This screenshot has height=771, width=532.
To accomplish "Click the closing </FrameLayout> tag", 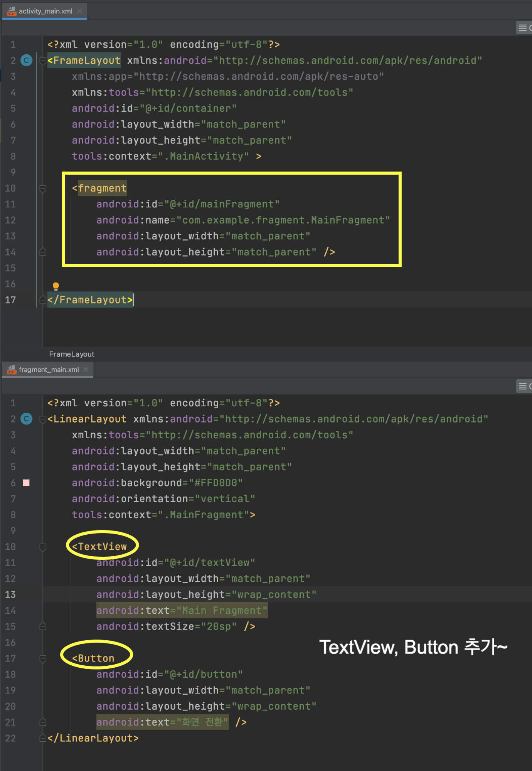I will point(90,300).
